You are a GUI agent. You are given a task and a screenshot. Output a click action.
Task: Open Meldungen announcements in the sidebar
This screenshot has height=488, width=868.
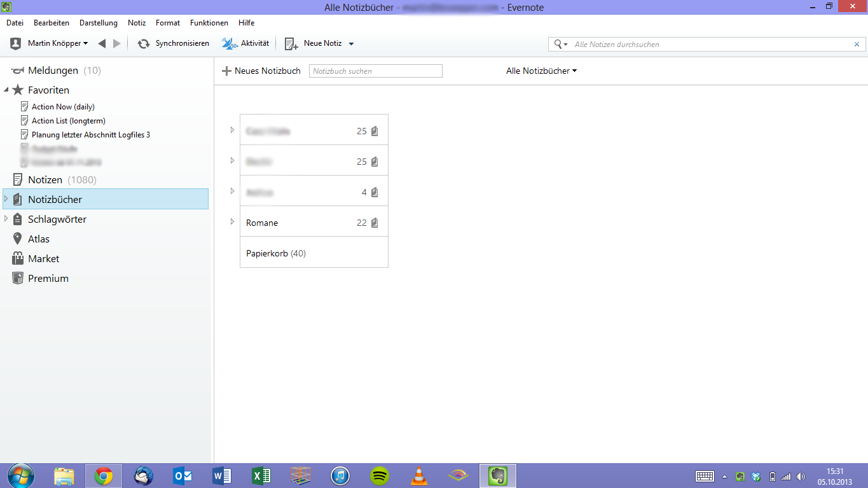coord(53,71)
